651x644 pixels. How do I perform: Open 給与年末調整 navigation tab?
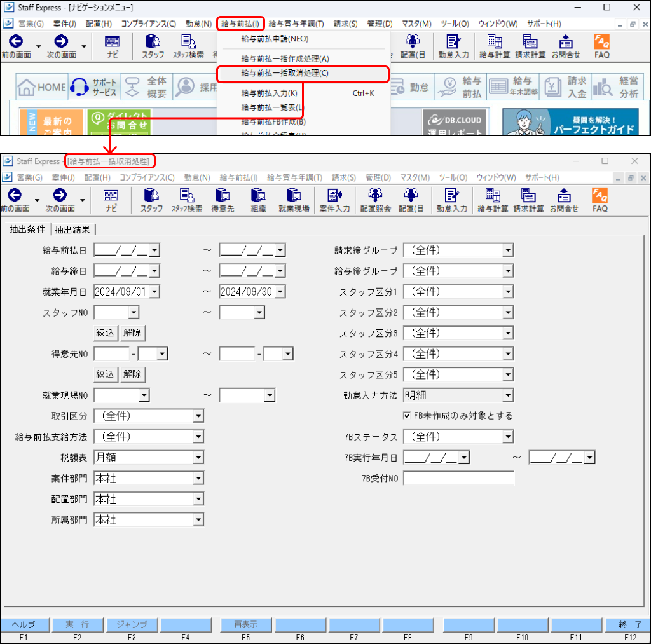tap(513, 87)
